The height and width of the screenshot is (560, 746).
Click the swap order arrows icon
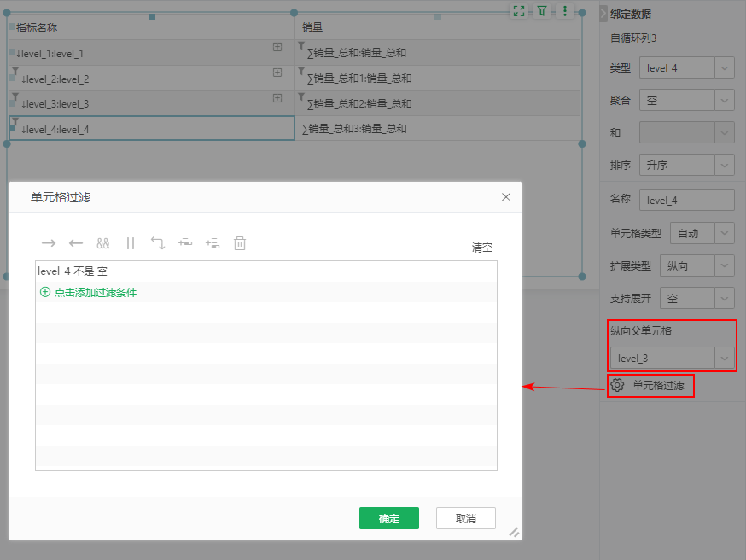click(x=158, y=243)
